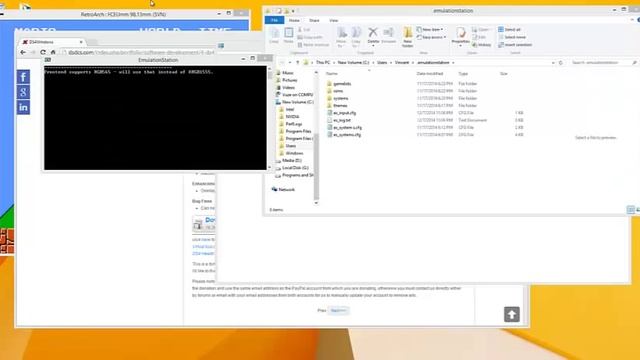Select Windows folder in the navigation tree

pyautogui.click(x=291, y=153)
